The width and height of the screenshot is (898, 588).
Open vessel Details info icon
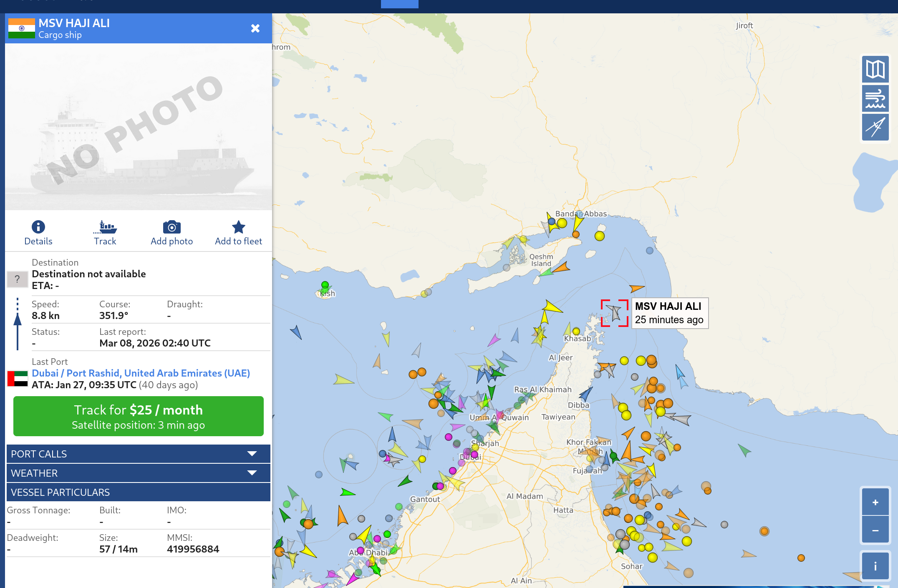click(x=38, y=227)
